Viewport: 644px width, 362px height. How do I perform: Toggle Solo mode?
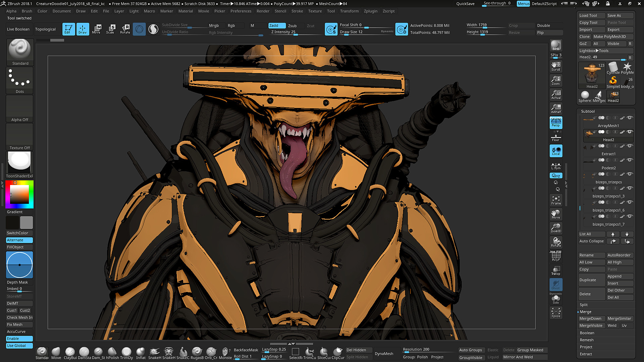[556, 299]
